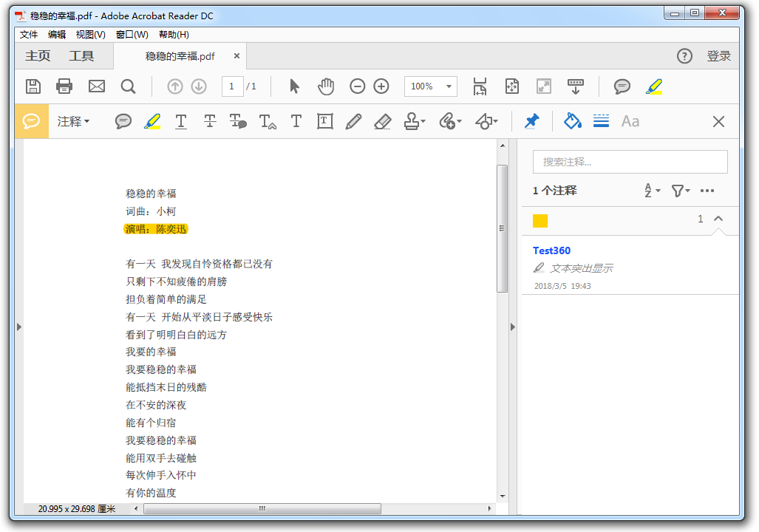The width and height of the screenshot is (759, 532).
Task: Select the Text box tool
Action: (324, 122)
